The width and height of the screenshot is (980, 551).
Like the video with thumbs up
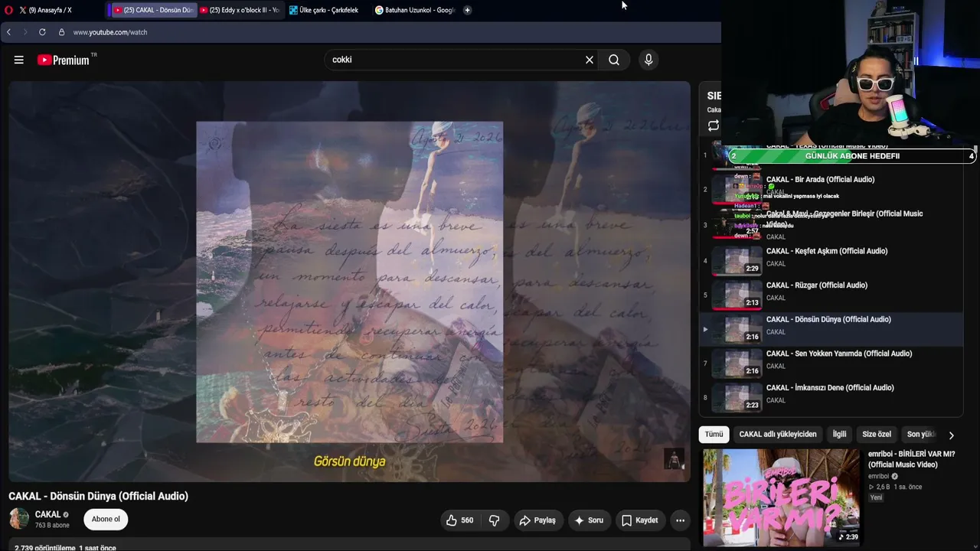pyautogui.click(x=459, y=520)
